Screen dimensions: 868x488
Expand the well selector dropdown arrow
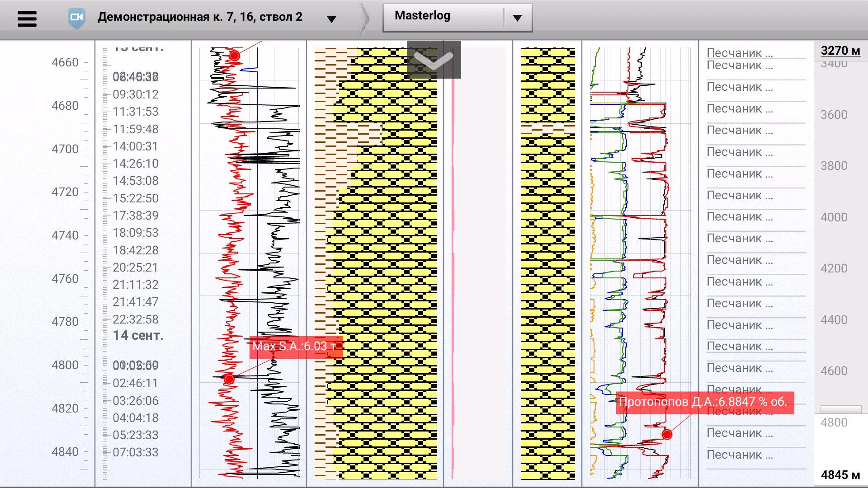coord(331,19)
